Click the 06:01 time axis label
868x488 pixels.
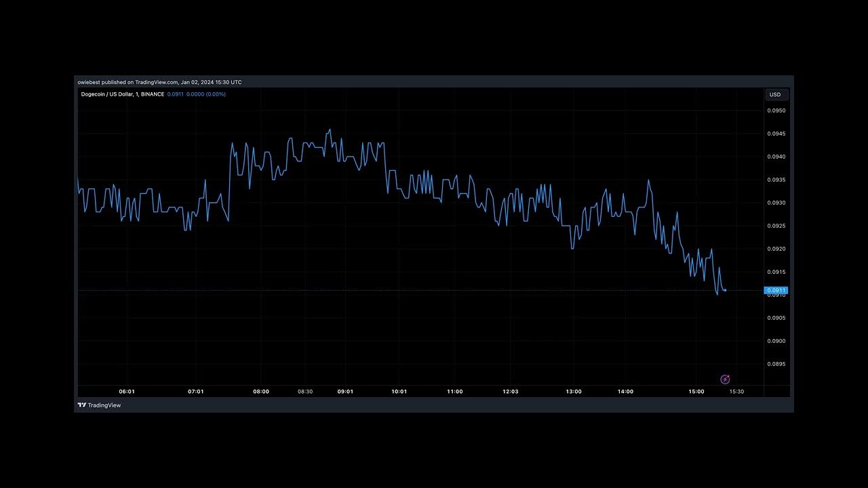pyautogui.click(x=127, y=391)
